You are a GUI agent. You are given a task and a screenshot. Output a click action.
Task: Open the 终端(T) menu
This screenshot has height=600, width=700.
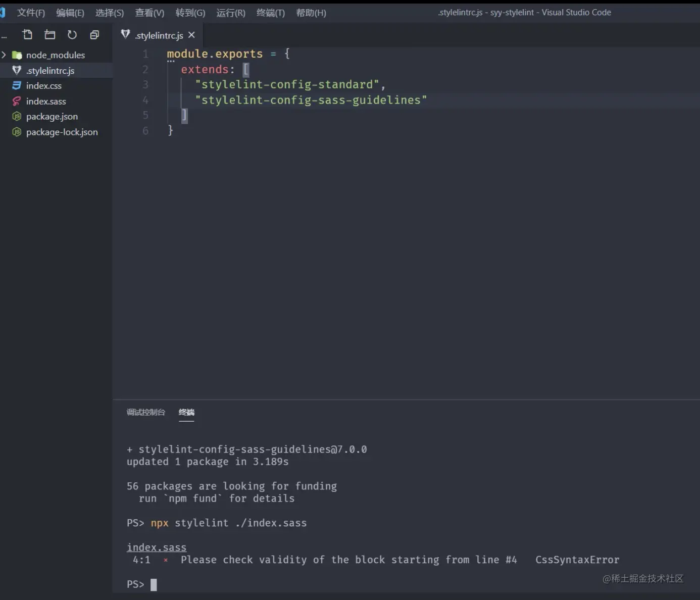(x=271, y=13)
